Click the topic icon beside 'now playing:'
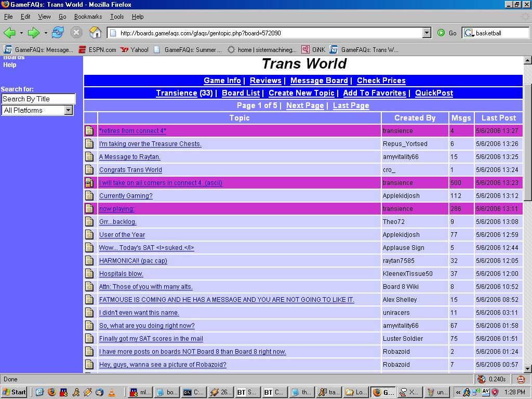The width and height of the screenshot is (532, 399). coord(89,209)
